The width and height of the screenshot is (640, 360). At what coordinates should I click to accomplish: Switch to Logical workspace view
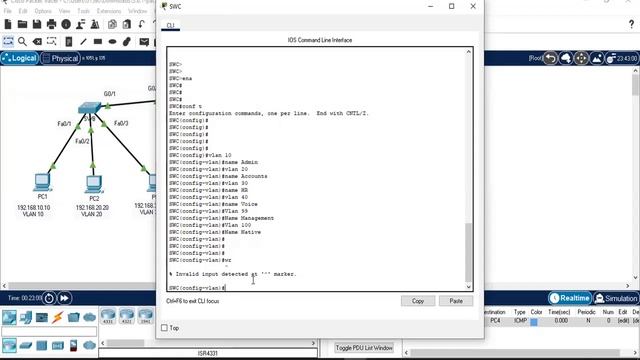point(19,58)
